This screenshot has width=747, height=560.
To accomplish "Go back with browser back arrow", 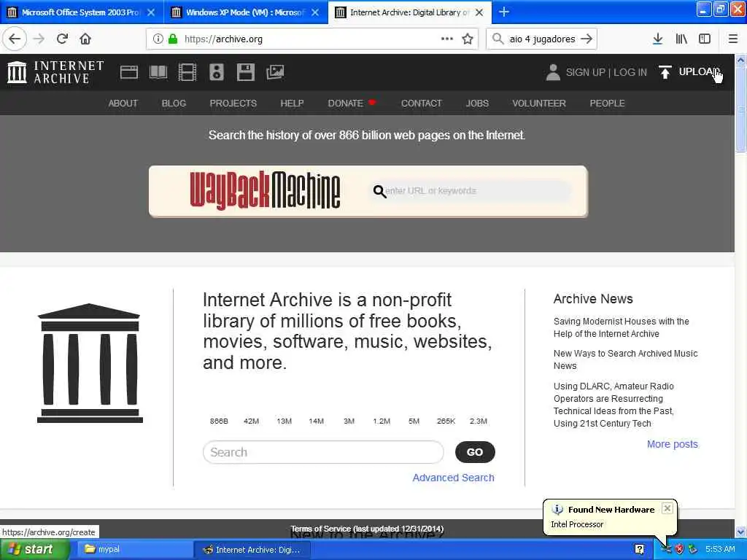I will point(15,39).
